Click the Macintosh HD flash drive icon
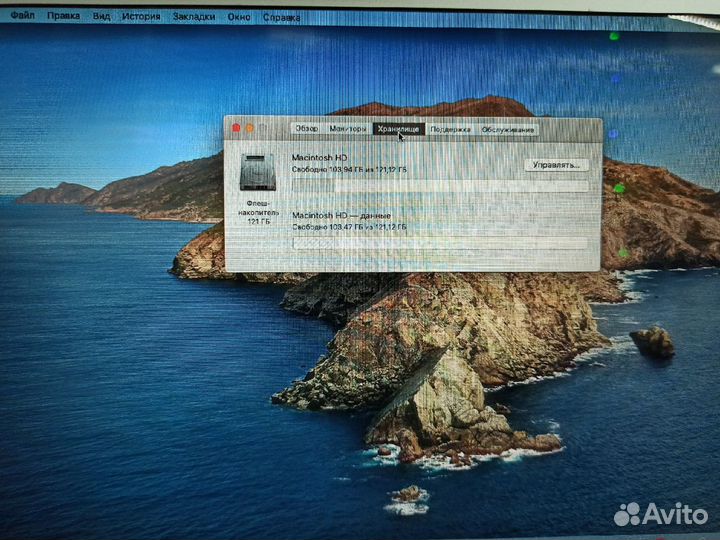Image resolution: width=720 pixels, height=540 pixels. (x=257, y=172)
